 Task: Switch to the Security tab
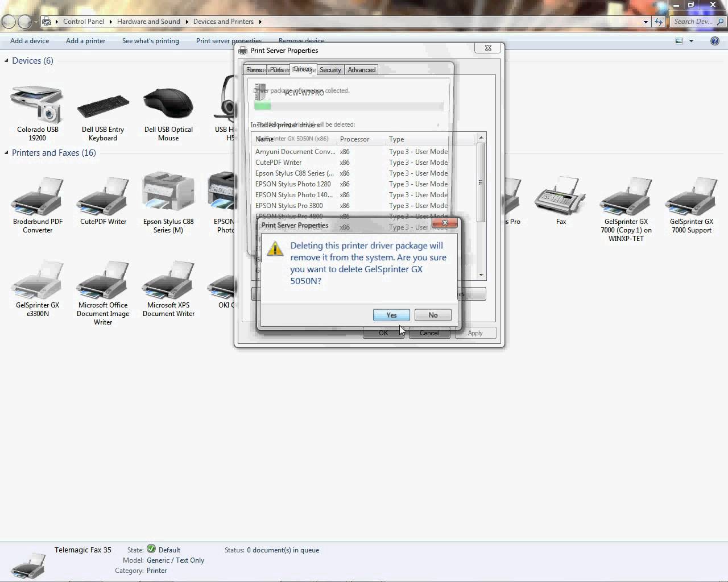(x=330, y=69)
